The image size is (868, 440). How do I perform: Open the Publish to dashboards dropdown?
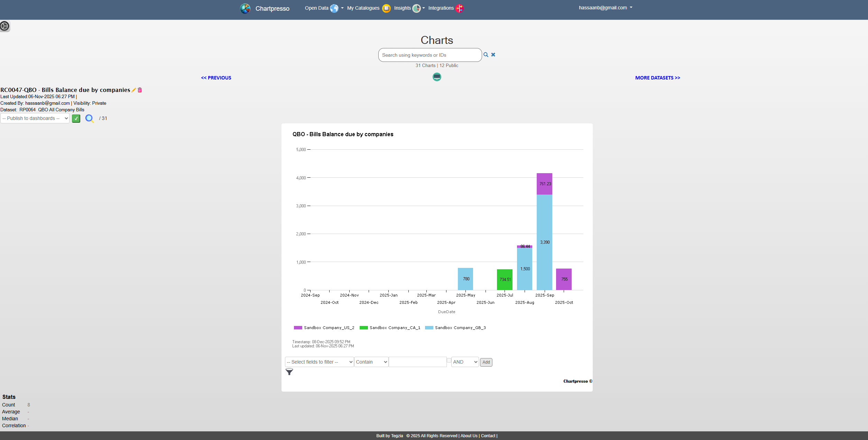(x=35, y=119)
